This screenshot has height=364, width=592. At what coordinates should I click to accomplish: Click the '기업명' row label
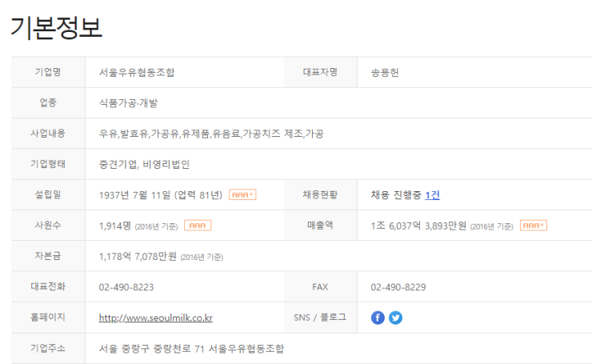click(x=48, y=72)
